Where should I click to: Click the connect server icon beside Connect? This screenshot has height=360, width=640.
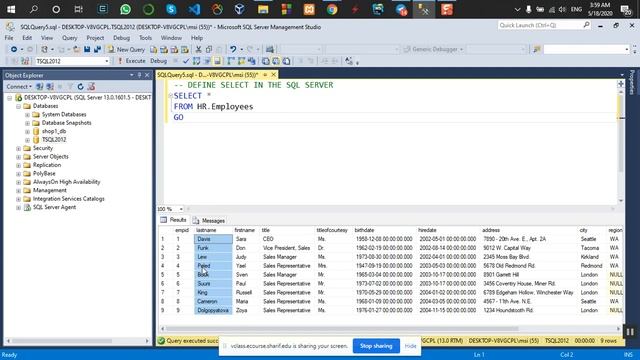pos(40,87)
